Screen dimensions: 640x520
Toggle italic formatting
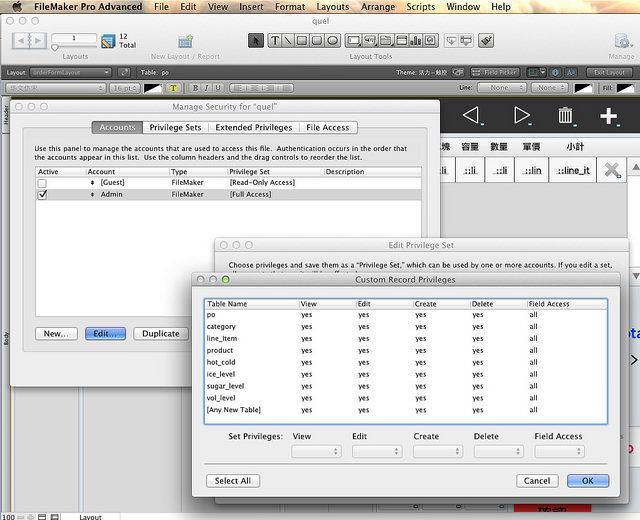pos(207,88)
